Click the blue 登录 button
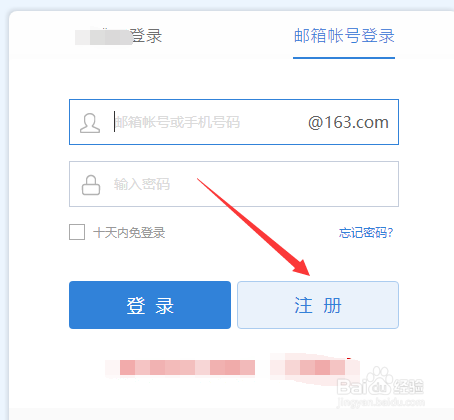This screenshot has height=420, width=454. 150,305
